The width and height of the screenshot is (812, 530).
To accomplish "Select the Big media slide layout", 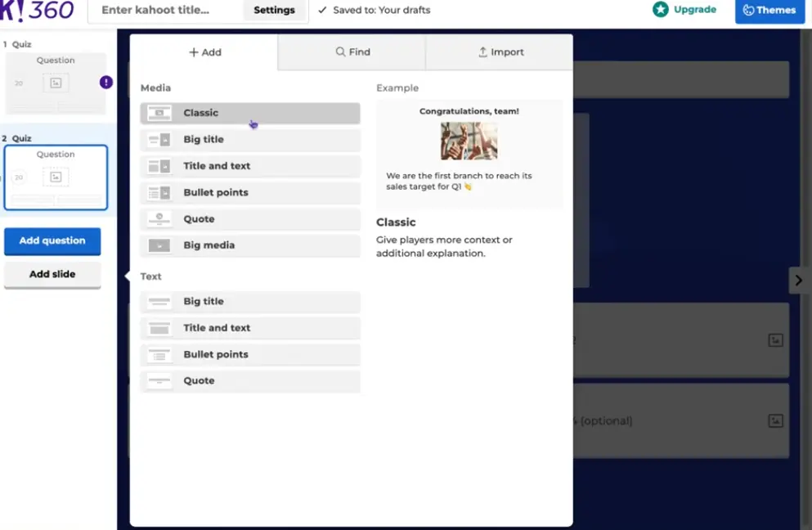I will pyautogui.click(x=249, y=245).
